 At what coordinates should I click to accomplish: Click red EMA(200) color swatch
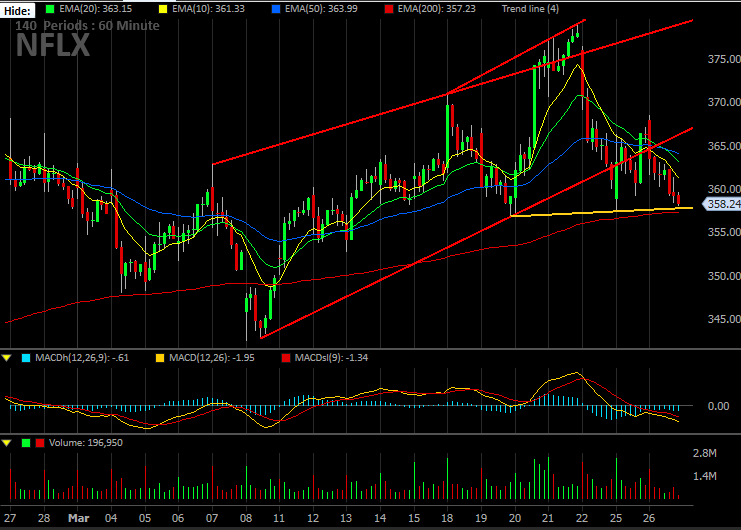coord(389,9)
